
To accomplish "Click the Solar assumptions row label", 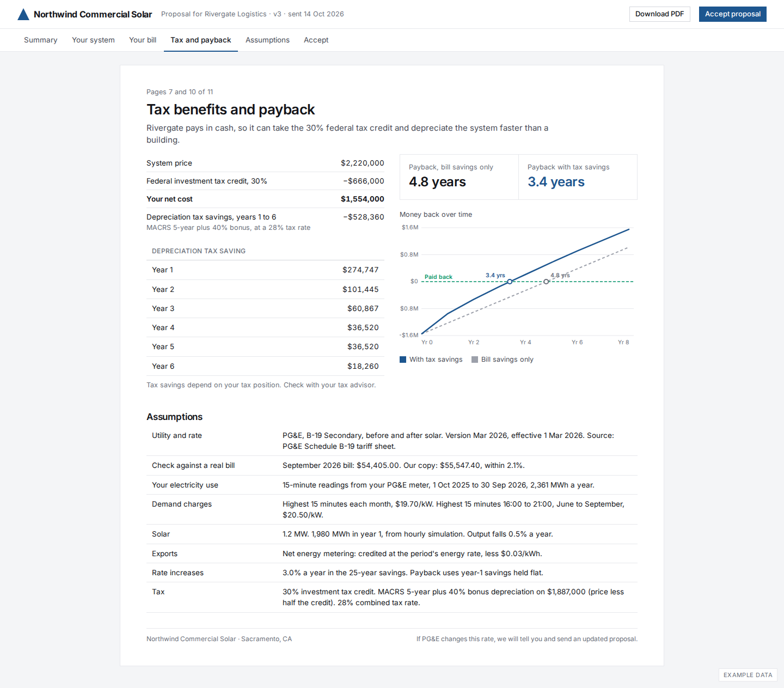I will [x=161, y=534].
